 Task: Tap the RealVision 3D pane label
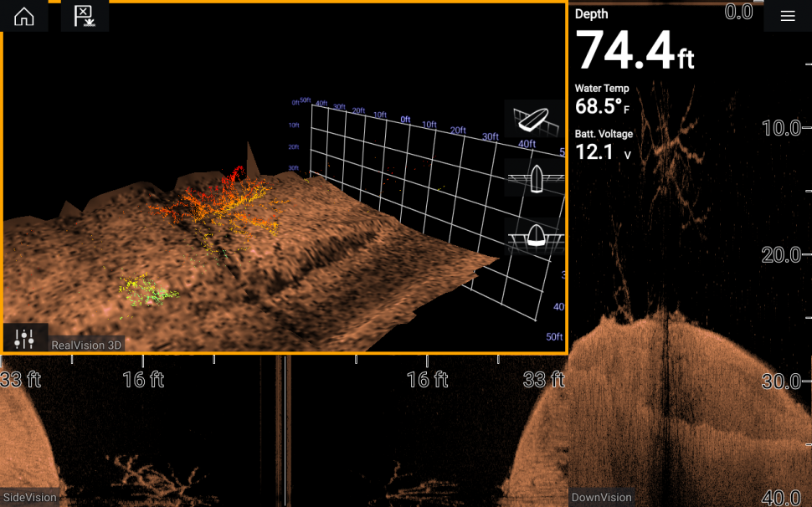[86, 345]
